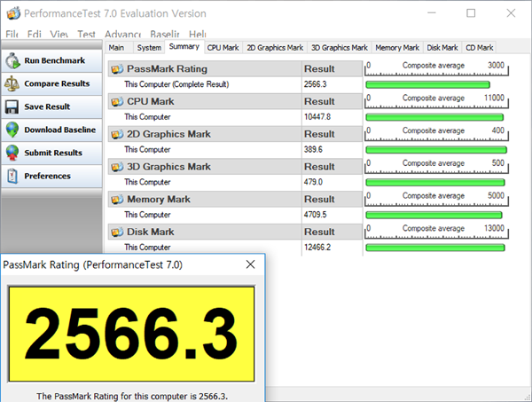
Task: Click the icon beside PassMark Rating header
Action: (x=117, y=69)
